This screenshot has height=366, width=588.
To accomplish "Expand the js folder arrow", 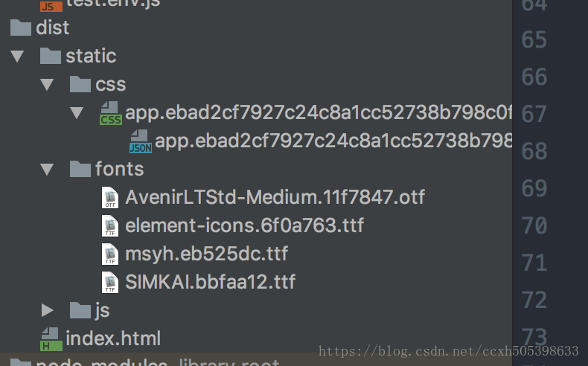I will (x=48, y=310).
